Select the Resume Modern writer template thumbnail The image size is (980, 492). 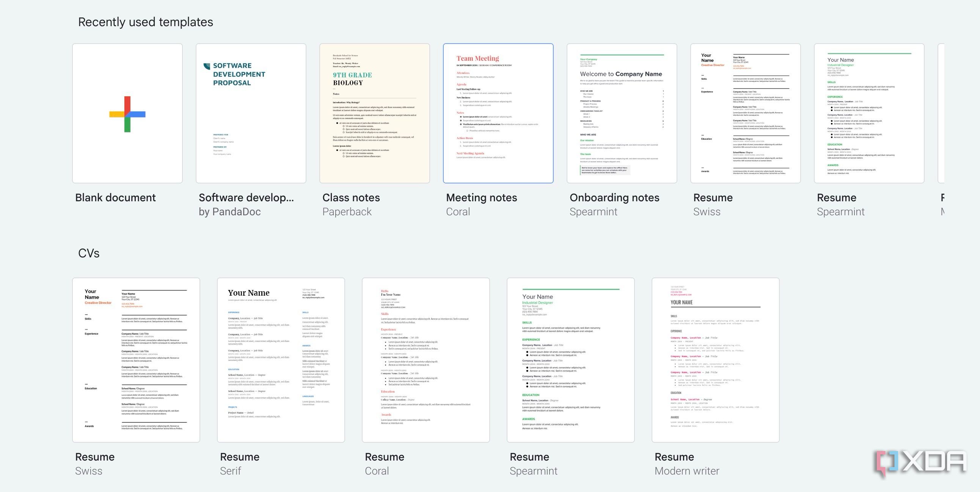coord(715,360)
